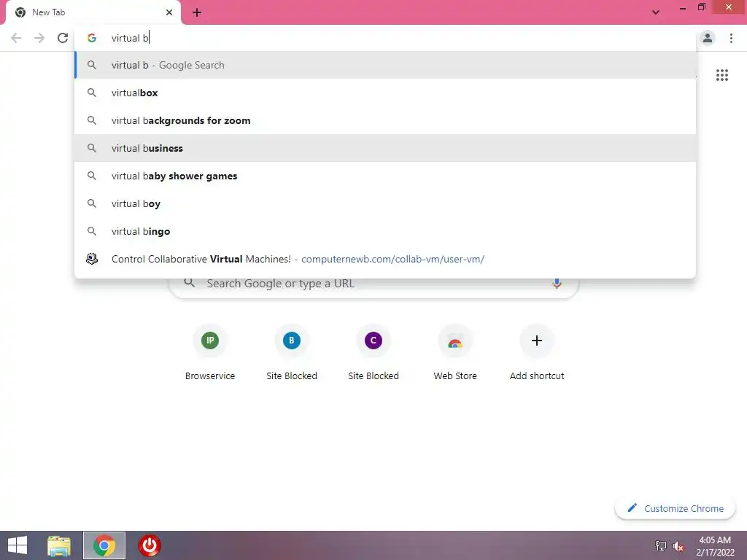Choose the 'virtual business' suggestion

(x=385, y=148)
